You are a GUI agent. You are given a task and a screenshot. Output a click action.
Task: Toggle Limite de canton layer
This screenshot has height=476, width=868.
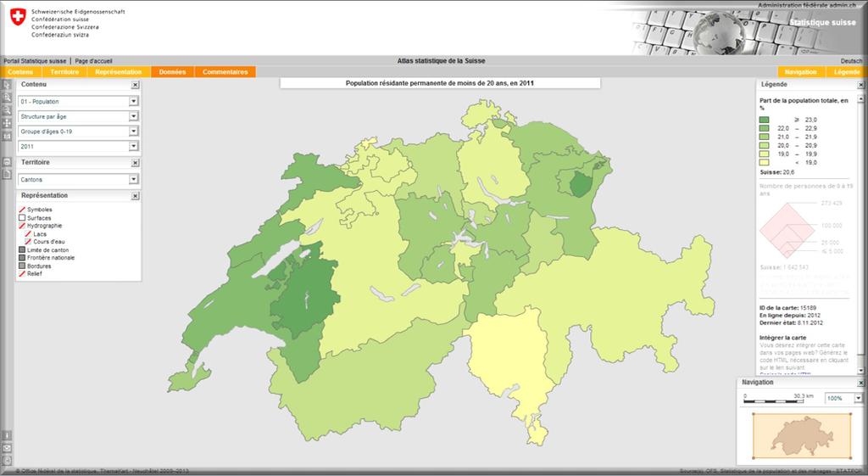point(22,250)
